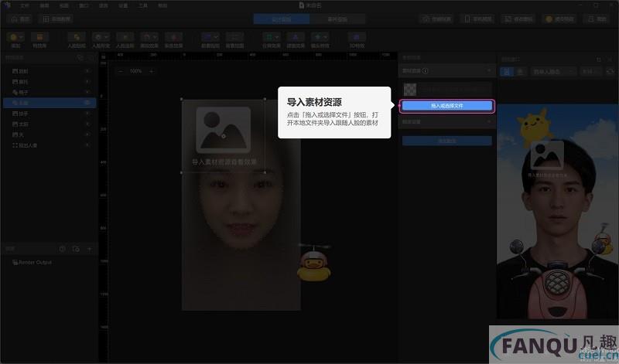Click the refresh icon in the preview panel
Image resolution: width=619 pixels, height=364 pixels.
[610, 71]
